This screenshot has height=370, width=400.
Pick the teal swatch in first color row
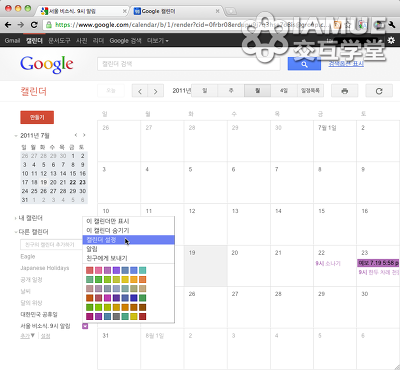(142, 270)
